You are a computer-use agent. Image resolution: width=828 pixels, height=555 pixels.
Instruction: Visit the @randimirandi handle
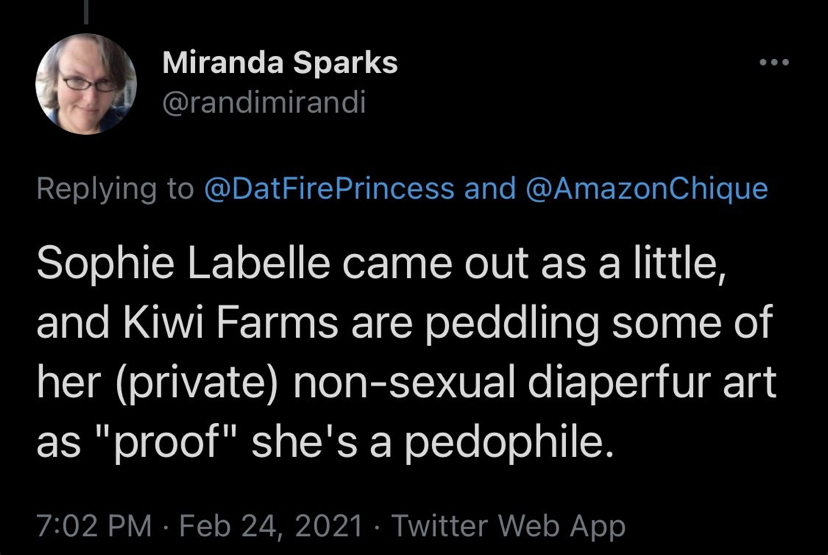(264, 102)
